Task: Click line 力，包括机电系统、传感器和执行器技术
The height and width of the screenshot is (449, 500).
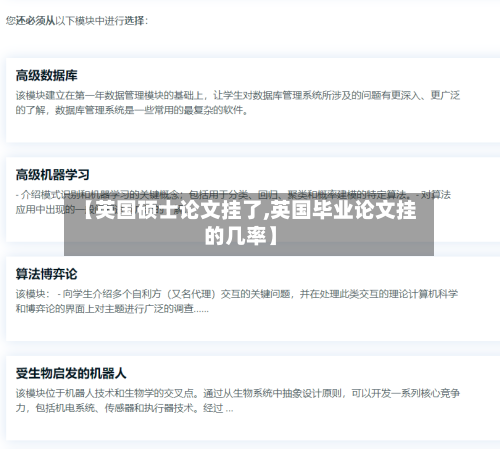Action: point(124,408)
